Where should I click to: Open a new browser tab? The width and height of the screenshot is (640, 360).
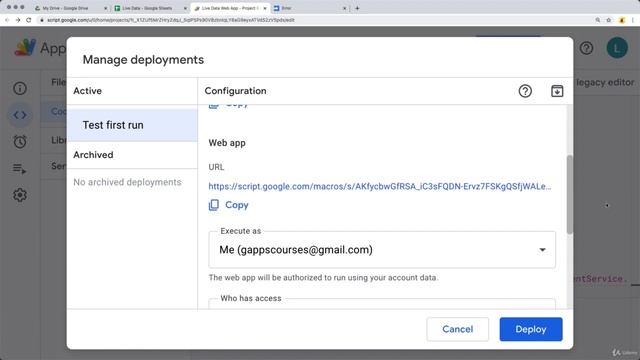(357, 8)
